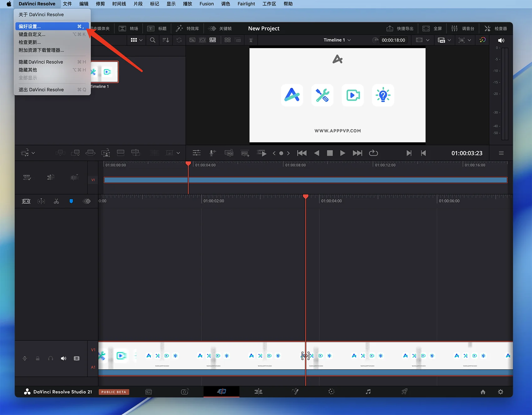Viewport: 532px width, 415px height.
Task: Open the Quick Export (快捷导出) button
Action: pos(400,29)
